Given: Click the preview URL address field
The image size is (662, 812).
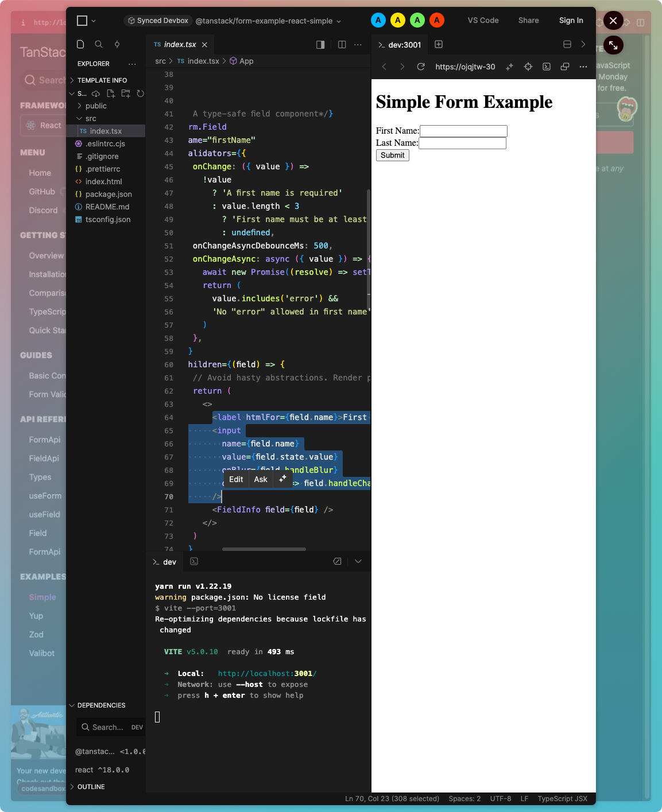Looking at the screenshot, I should pos(465,67).
